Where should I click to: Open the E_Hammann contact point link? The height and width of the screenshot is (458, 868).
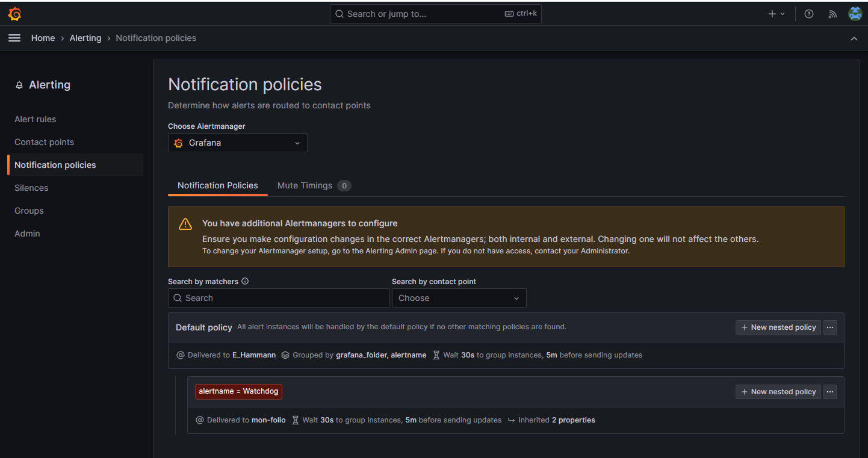tap(253, 354)
